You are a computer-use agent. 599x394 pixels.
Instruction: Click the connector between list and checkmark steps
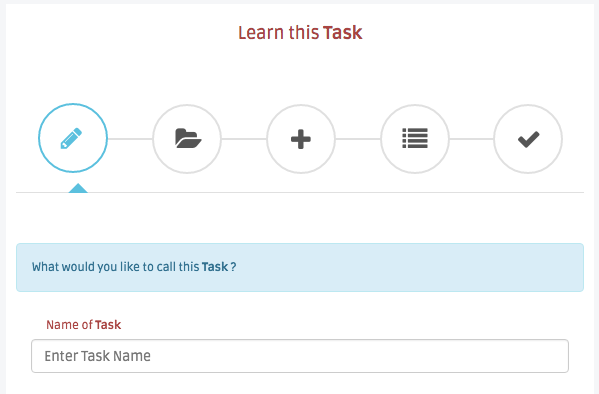pyautogui.click(x=471, y=139)
